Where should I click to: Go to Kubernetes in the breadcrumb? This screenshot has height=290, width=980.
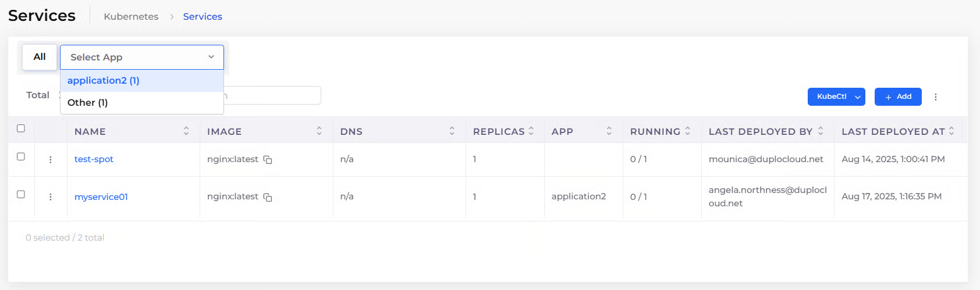click(x=131, y=16)
